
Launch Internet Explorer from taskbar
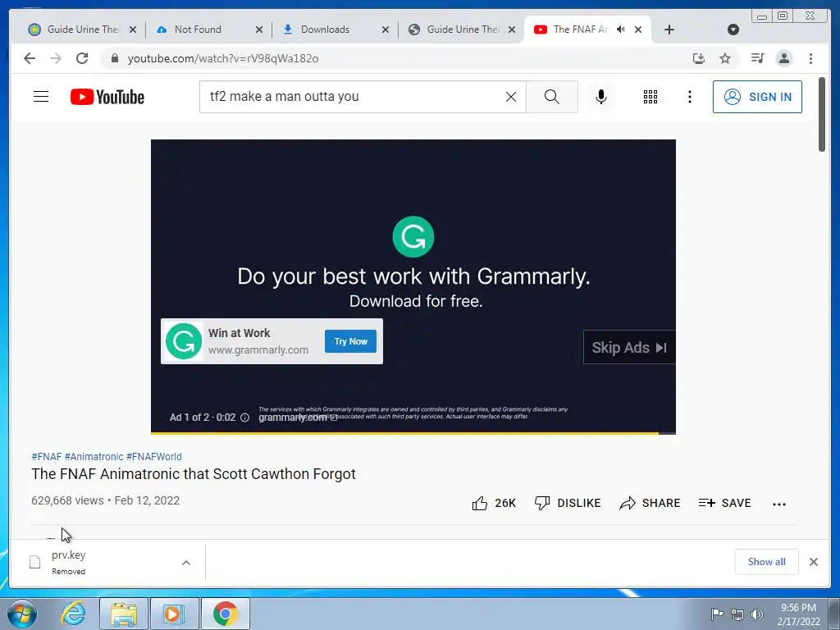[73, 614]
